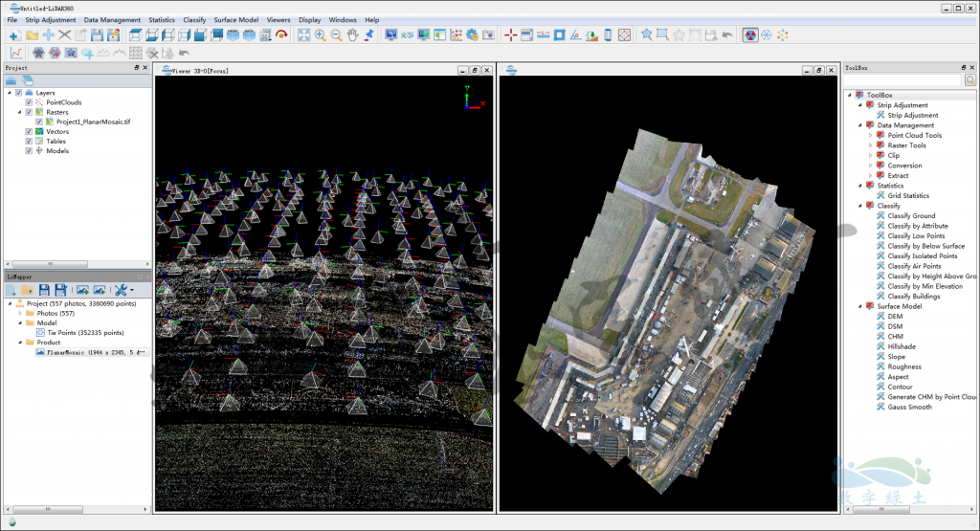Click the red delete X toolbar icon
This screenshot has width=980, height=531.
click(x=65, y=35)
